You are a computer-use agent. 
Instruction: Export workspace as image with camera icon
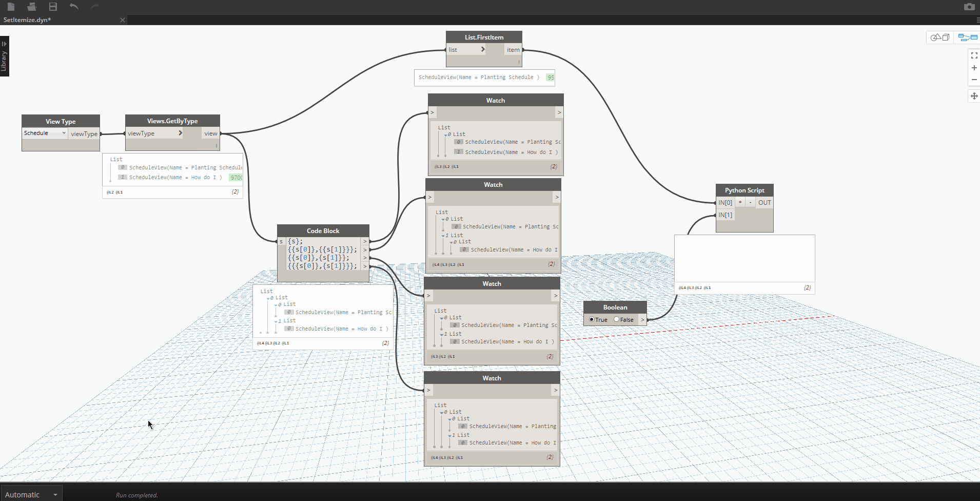[x=969, y=7]
